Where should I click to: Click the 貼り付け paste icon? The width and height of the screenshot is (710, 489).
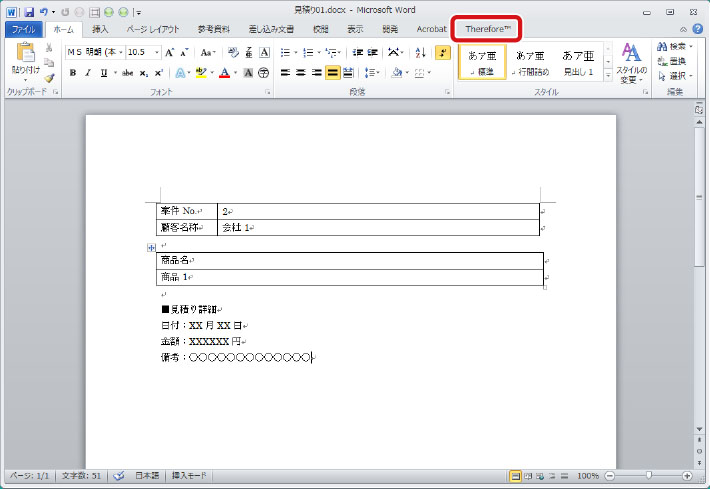[x=24, y=53]
